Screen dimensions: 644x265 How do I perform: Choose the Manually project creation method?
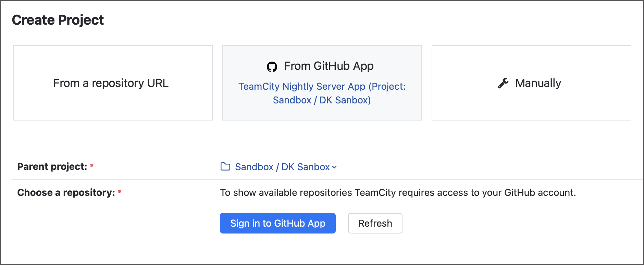pos(531,83)
